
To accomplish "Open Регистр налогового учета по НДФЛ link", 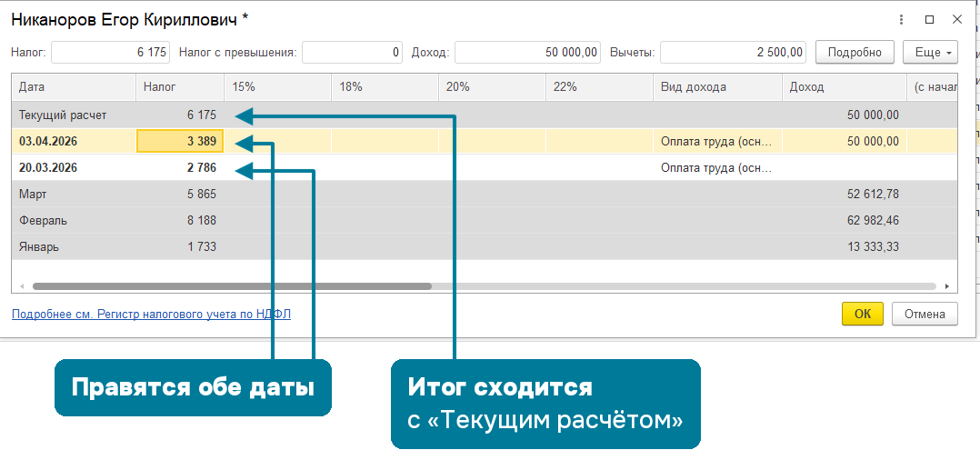I will [x=151, y=315].
